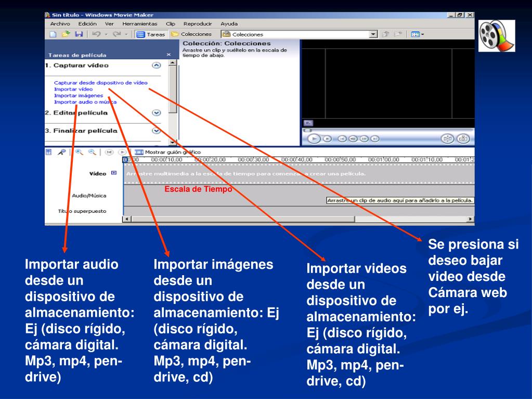This screenshot has height=399, width=532.
Task: Click the Undo arrow in toolbar
Action: coord(96,34)
